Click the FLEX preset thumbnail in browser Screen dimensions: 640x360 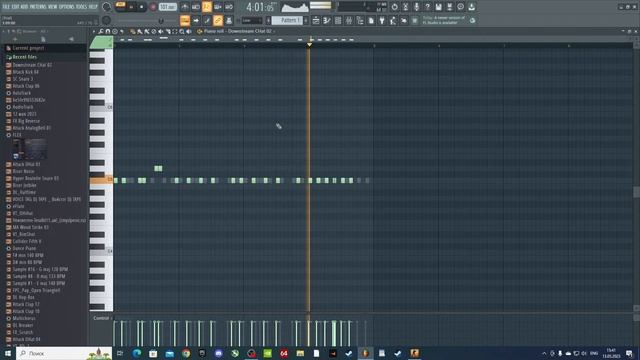click(x=30, y=149)
